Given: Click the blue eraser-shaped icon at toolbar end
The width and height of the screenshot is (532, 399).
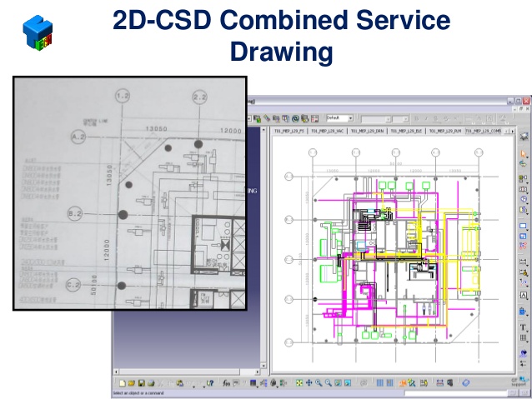Looking at the screenshot, I should pyautogui.click(x=466, y=382).
